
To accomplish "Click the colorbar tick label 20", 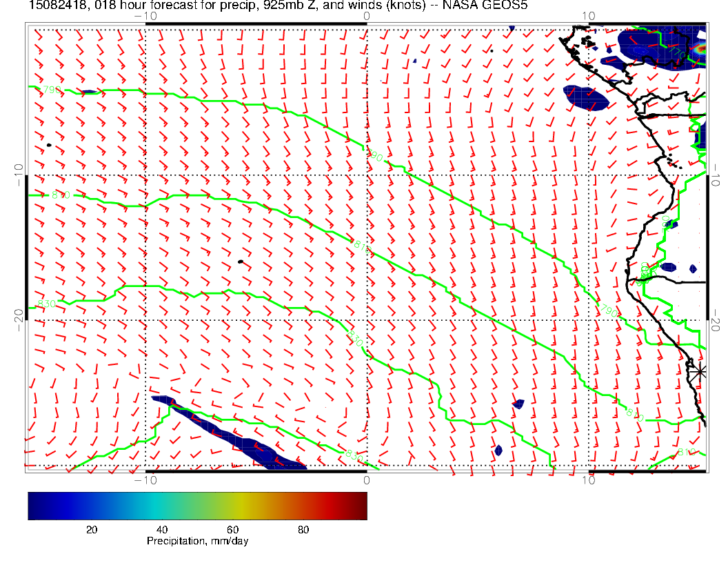I will pos(91,529).
